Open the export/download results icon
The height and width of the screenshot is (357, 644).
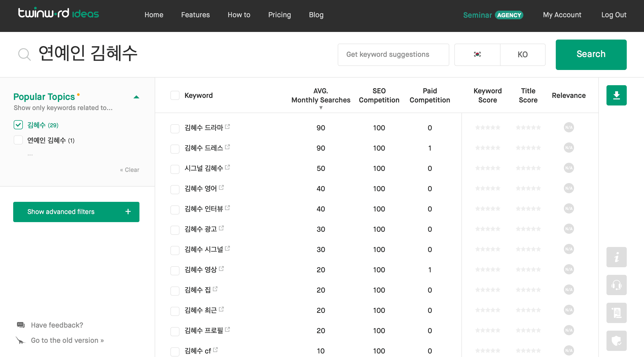(616, 95)
